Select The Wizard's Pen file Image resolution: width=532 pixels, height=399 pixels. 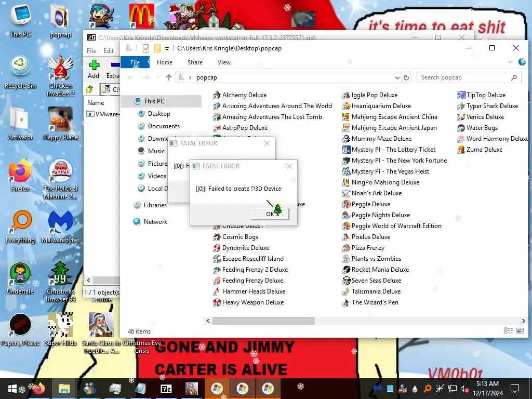point(370,302)
